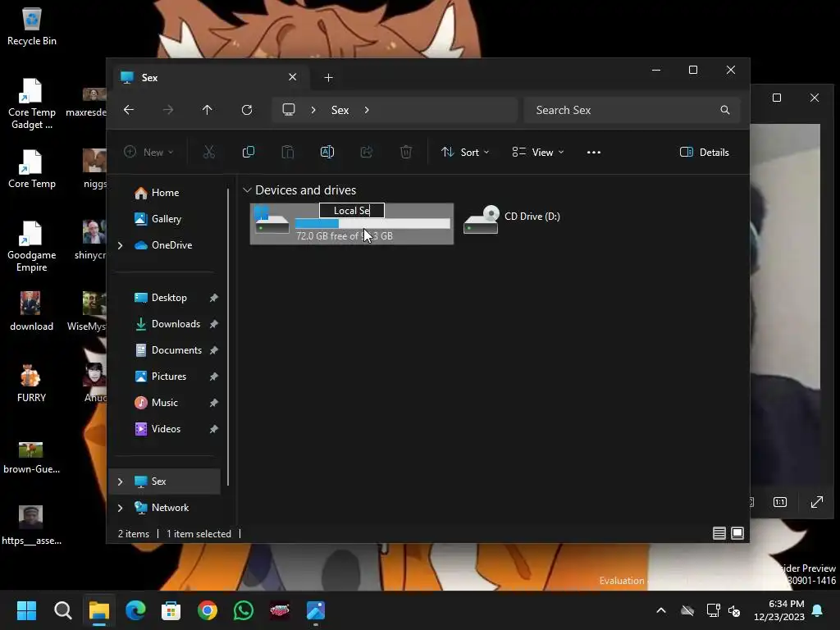Toggle 1:1 actual size in background photo window
Viewport: 840px width, 630px height.
pyautogui.click(x=780, y=502)
